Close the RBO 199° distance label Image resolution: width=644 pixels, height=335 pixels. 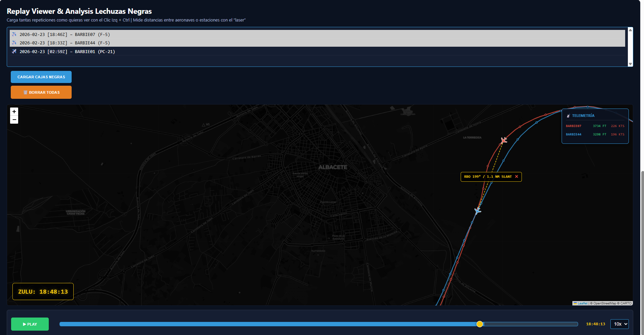pyautogui.click(x=517, y=177)
